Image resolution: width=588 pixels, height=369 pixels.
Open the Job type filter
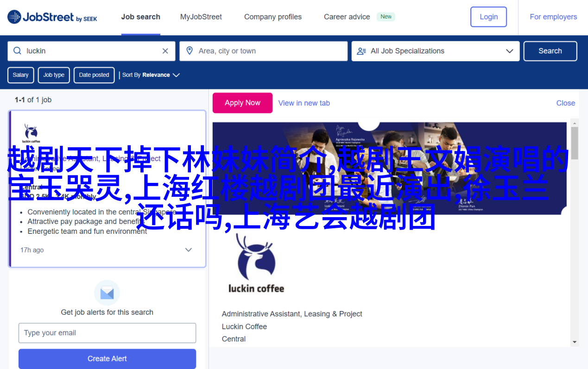(x=54, y=75)
